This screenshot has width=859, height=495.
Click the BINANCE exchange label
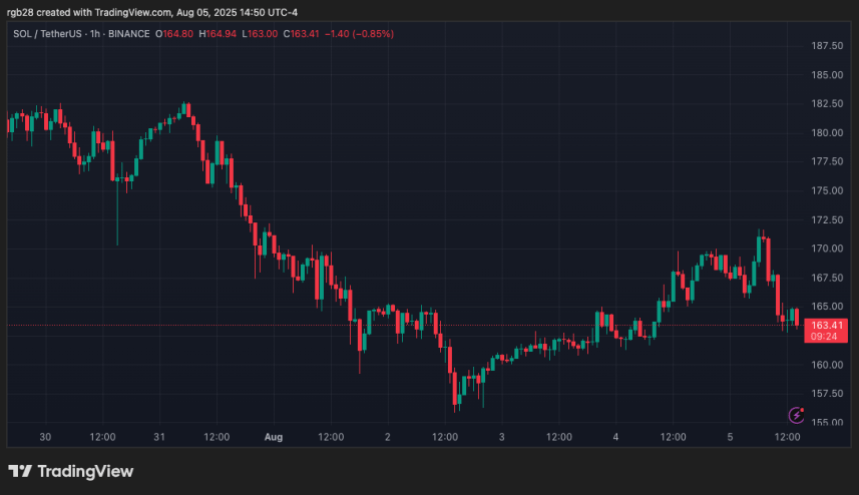[x=131, y=34]
